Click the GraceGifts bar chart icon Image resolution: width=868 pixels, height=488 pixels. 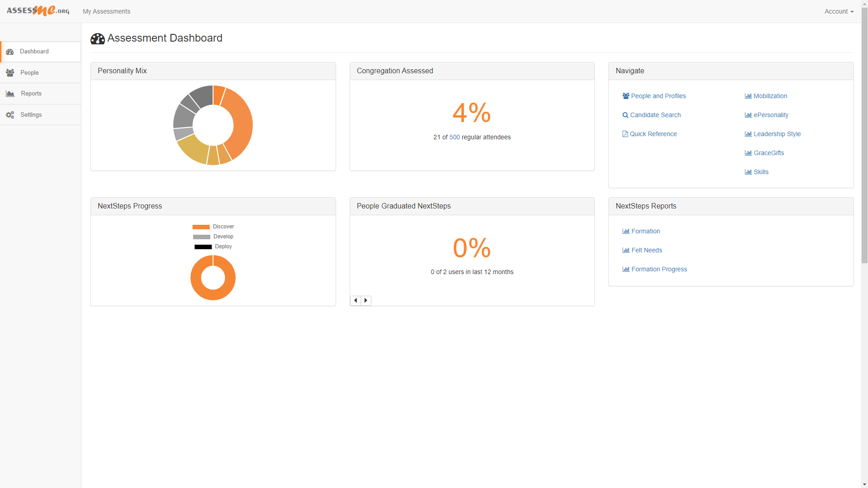(x=748, y=153)
